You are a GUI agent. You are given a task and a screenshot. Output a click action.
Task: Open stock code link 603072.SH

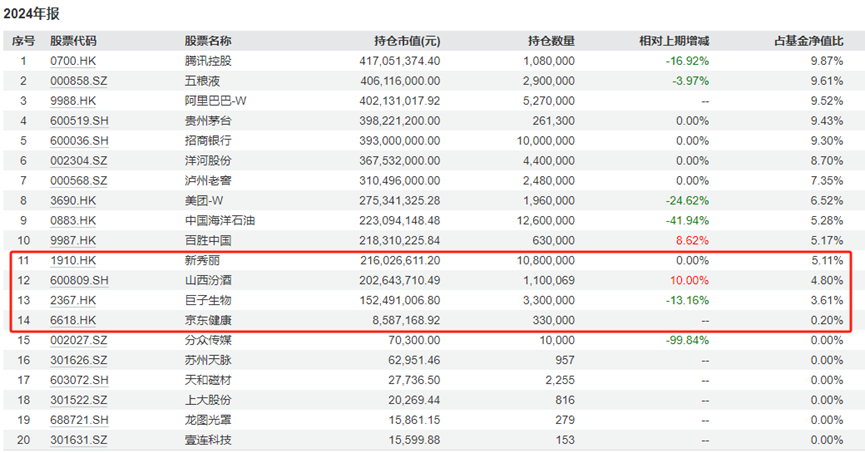(79, 380)
